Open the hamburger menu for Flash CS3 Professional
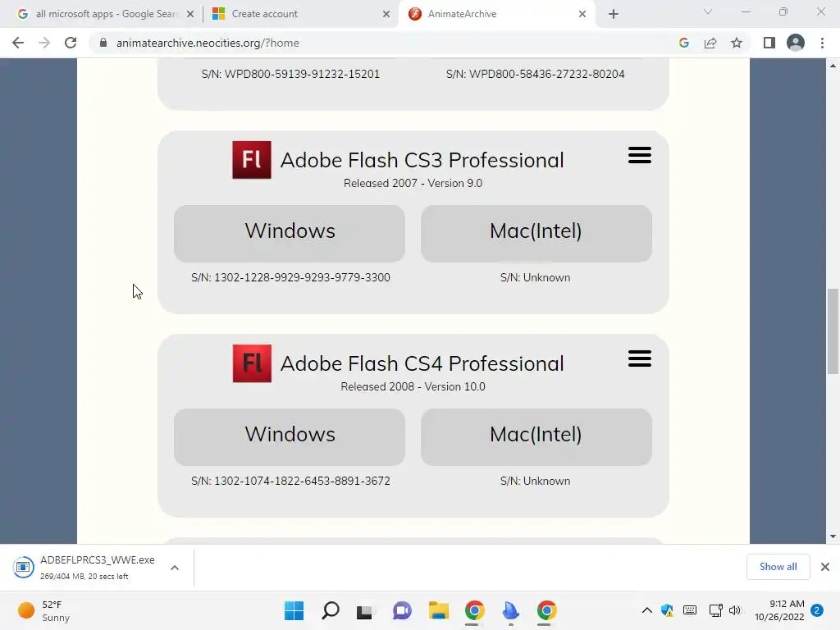840x630 pixels. coord(640,155)
